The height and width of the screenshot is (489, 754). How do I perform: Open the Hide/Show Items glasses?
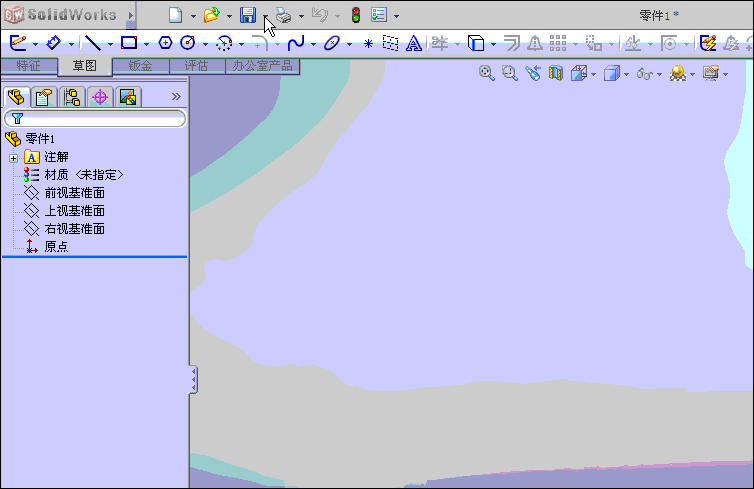pyautogui.click(x=645, y=74)
